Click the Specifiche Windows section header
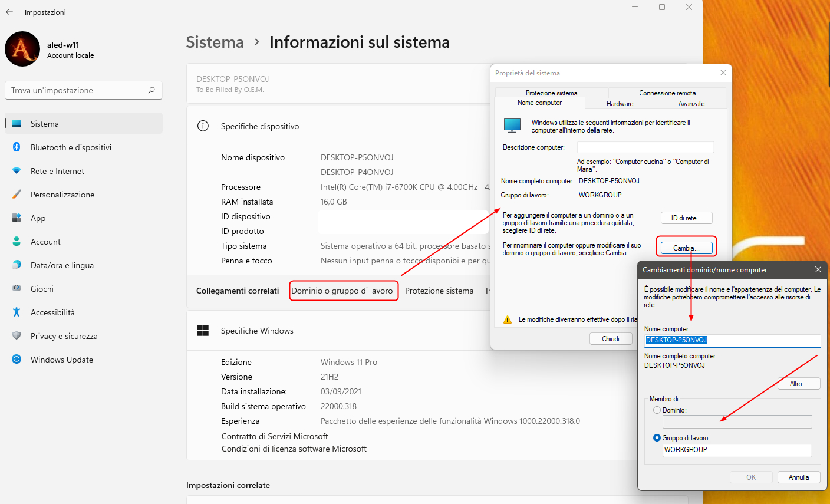Screen dimensions: 830x504 point(257,331)
